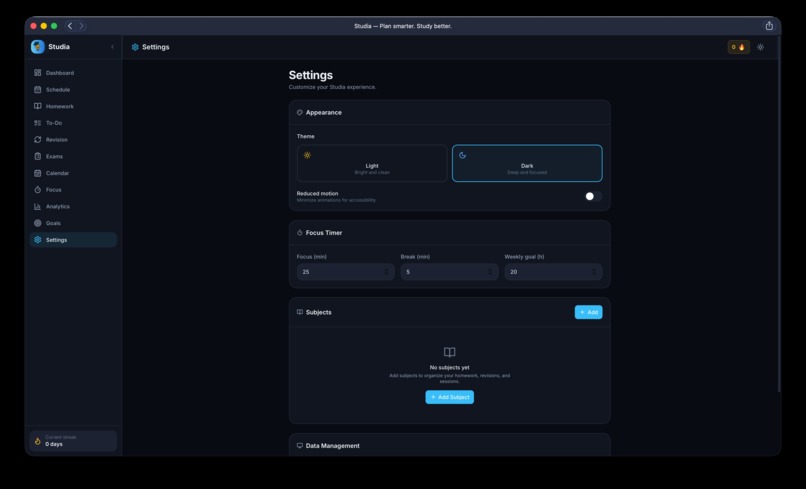
Task: Navigate to To-Do
Action: 73,123
